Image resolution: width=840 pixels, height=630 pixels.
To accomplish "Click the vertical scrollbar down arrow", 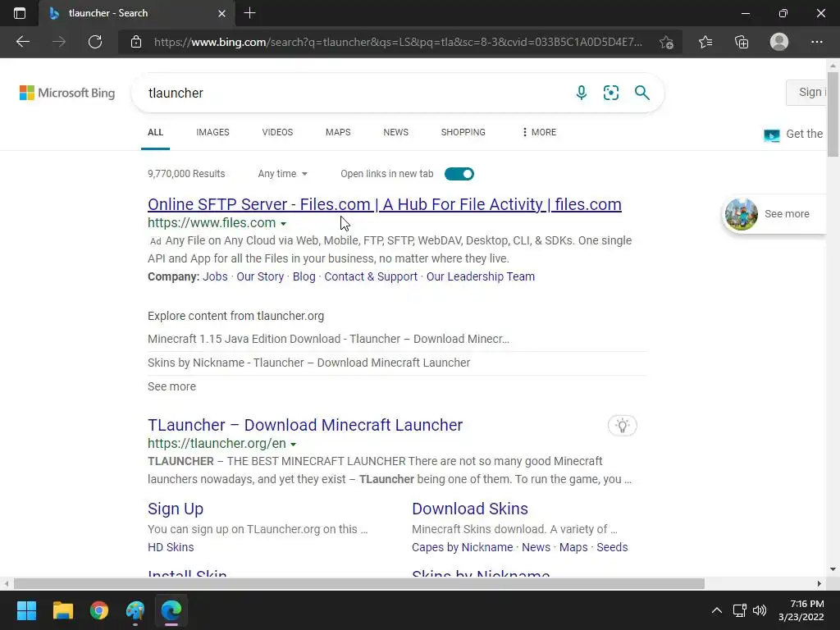I will point(833,569).
